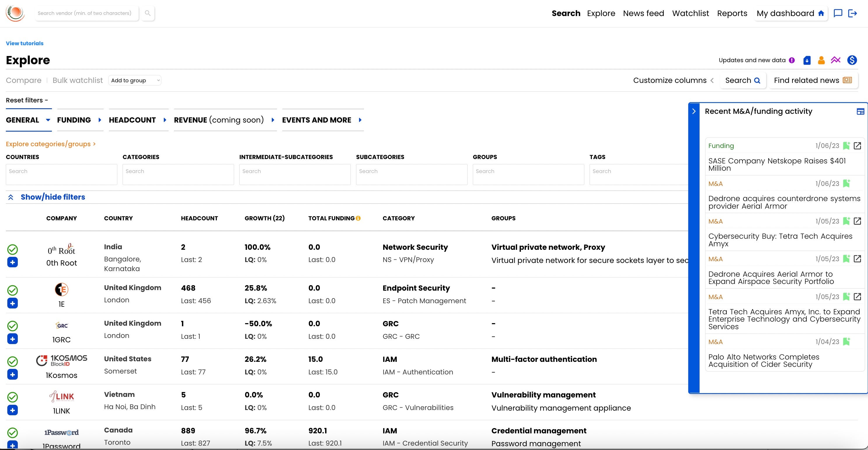Click Reset filters
Screen dimensions: 868x450
pos(27,100)
